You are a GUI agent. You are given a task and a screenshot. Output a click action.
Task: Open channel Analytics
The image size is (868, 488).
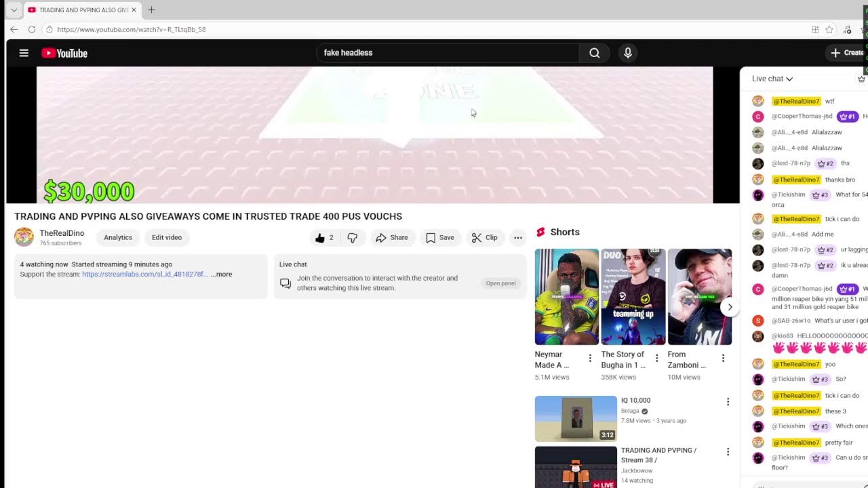click(118, 237)
